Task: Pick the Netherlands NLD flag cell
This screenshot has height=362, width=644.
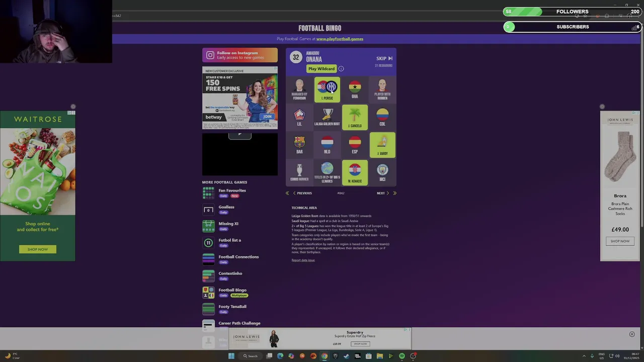Action: 327,145
